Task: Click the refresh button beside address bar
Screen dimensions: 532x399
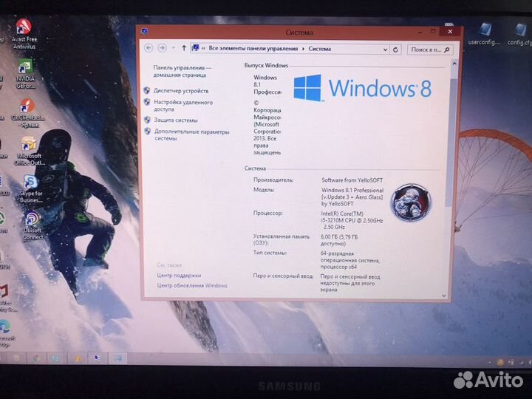Action: (x=396, y=50)
